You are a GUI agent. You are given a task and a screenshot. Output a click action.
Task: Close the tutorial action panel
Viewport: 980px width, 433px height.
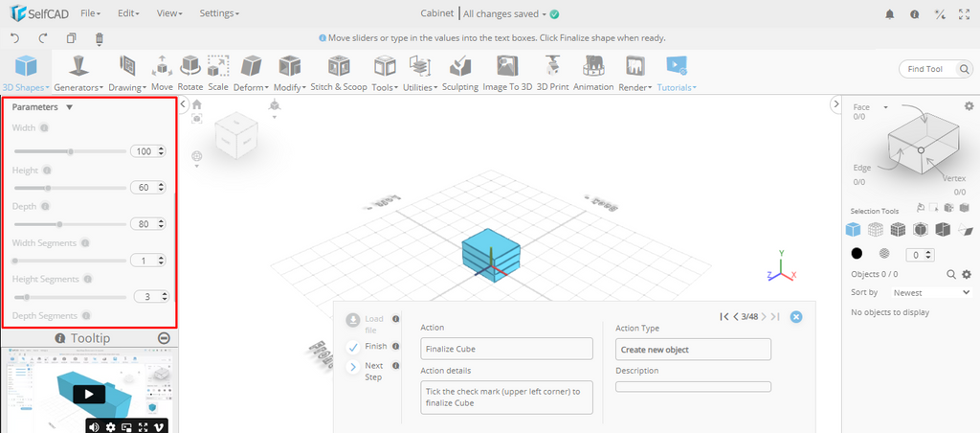(x=795, y=317)
